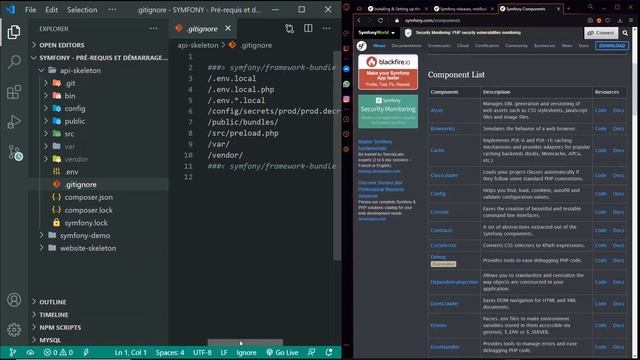Click the Open Changes compare icon in editor toolbar

click(x=289, y=28)
